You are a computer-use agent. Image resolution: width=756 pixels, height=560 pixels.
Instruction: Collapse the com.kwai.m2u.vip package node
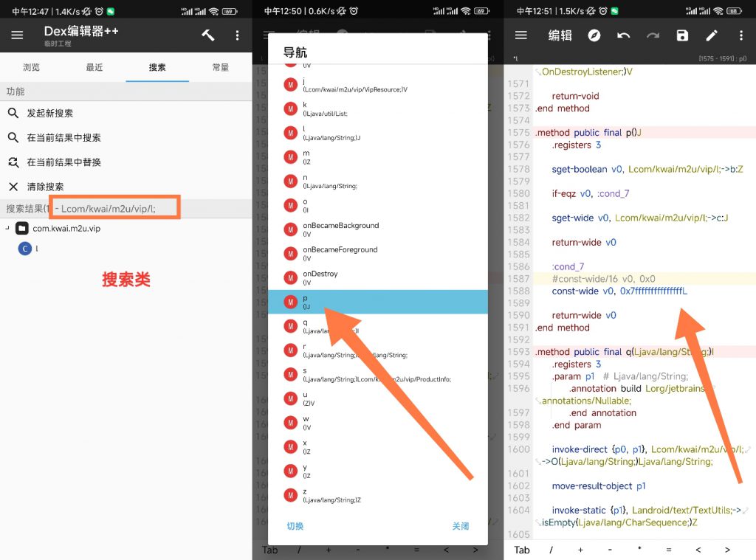point(7,228)
